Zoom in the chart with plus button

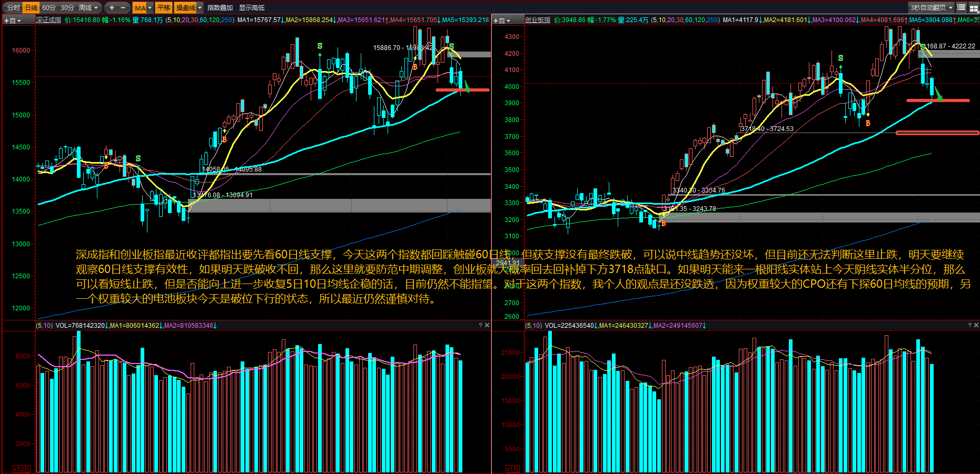(x=112, y=7)
